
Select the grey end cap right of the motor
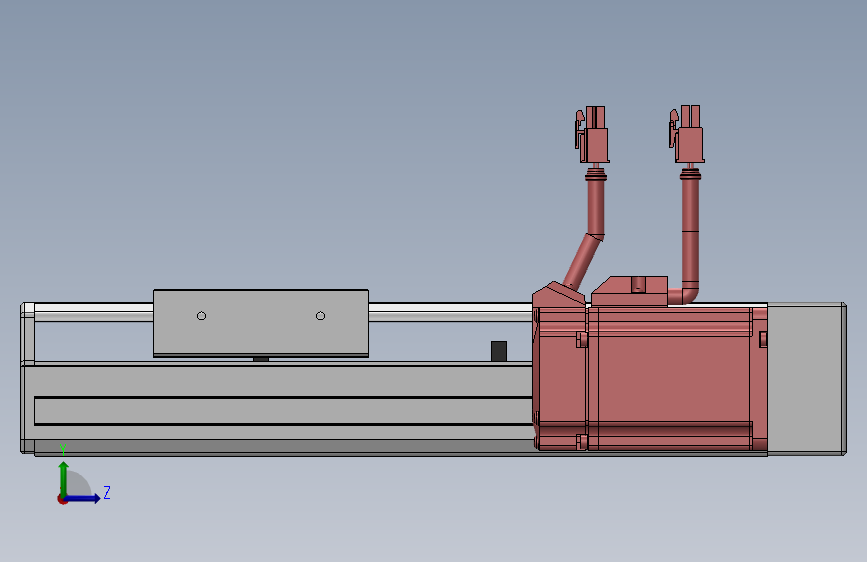807,379
